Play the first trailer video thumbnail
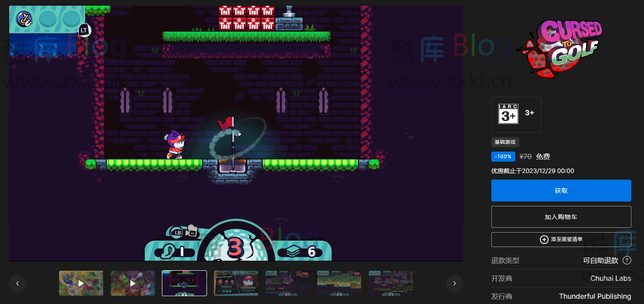 click(81, 283)
